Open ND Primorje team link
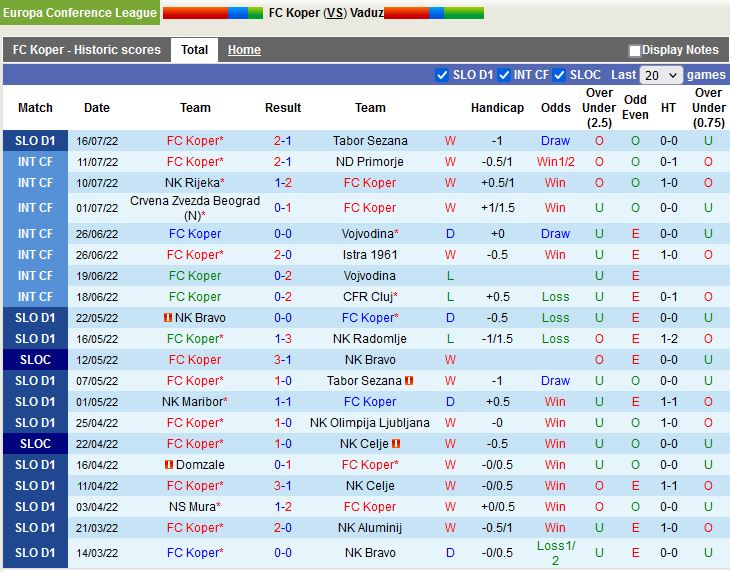The image size is (730, 572). point(370,162)
